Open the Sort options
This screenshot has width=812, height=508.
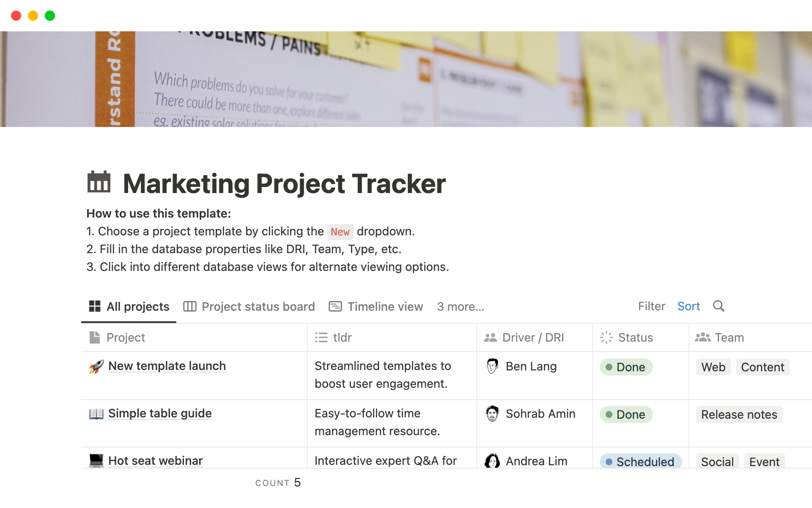click(x=689, y=306)
